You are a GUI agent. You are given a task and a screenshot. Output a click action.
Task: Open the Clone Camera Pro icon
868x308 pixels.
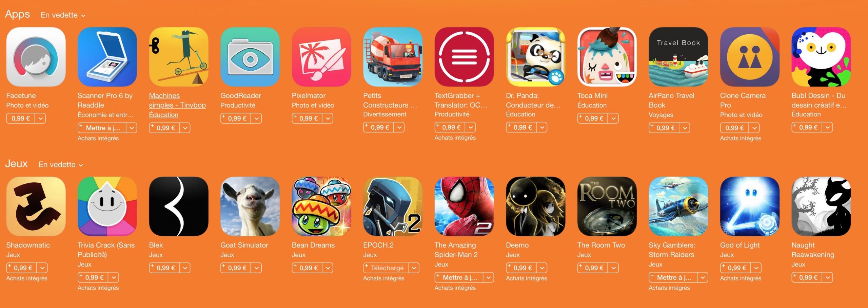point(750,57)
